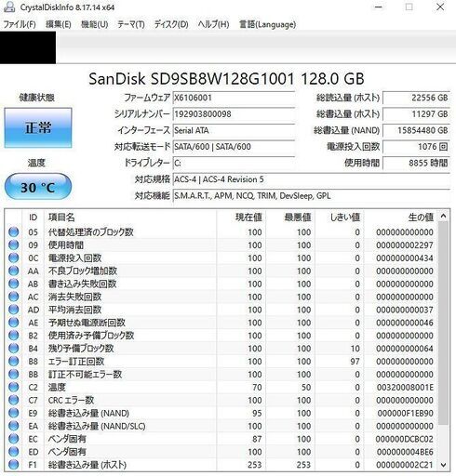Click status icon for ID AC row
This screenshot has height=476, width=456.
[x=13, y=297]
